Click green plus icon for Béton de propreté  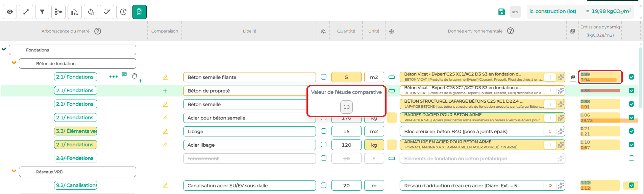coord(165,91)
